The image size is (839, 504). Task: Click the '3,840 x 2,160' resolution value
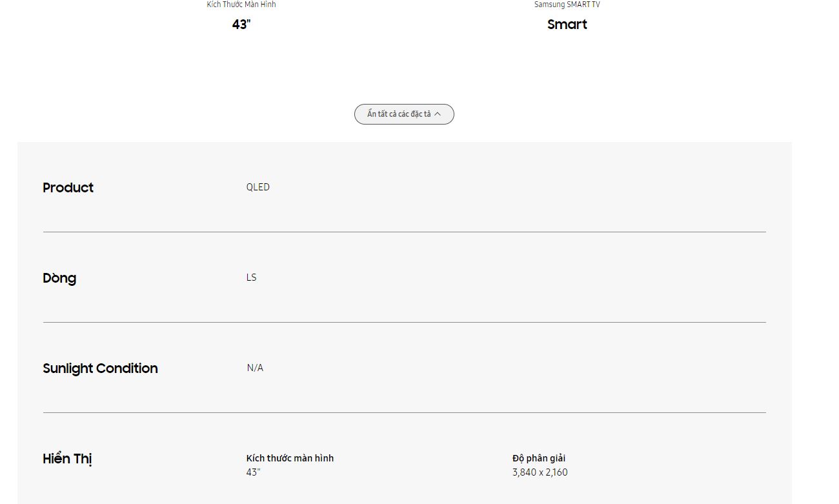click(x=540, y=472)
